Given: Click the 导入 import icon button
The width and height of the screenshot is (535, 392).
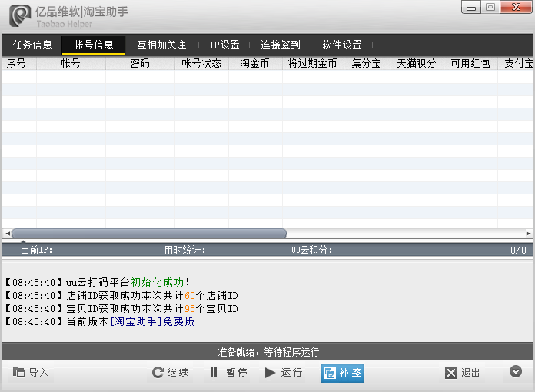Looking at the screenshot, I should tap(32, 373).
